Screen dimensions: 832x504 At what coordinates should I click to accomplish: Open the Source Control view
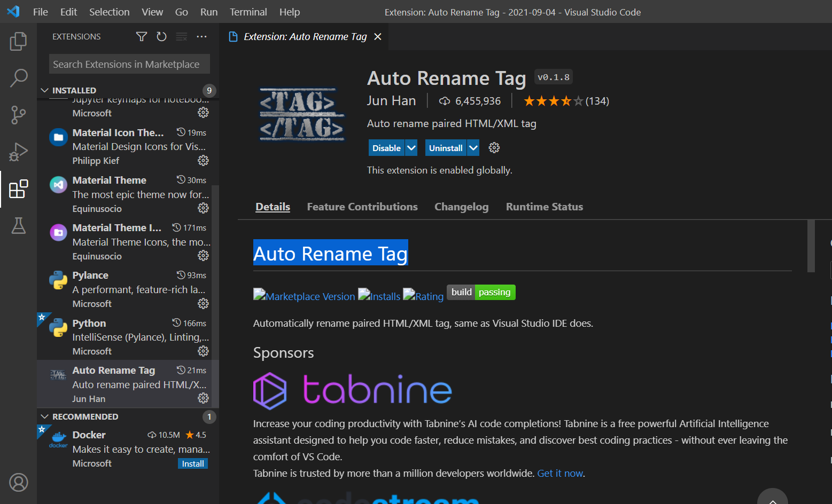[18, 115]
